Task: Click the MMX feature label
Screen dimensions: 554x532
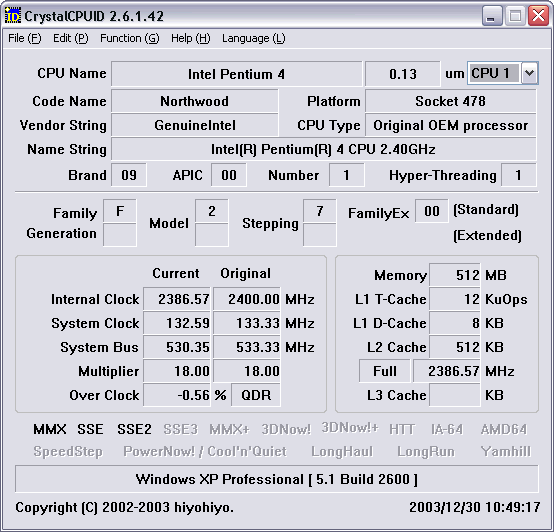Action: click(50, 430)
